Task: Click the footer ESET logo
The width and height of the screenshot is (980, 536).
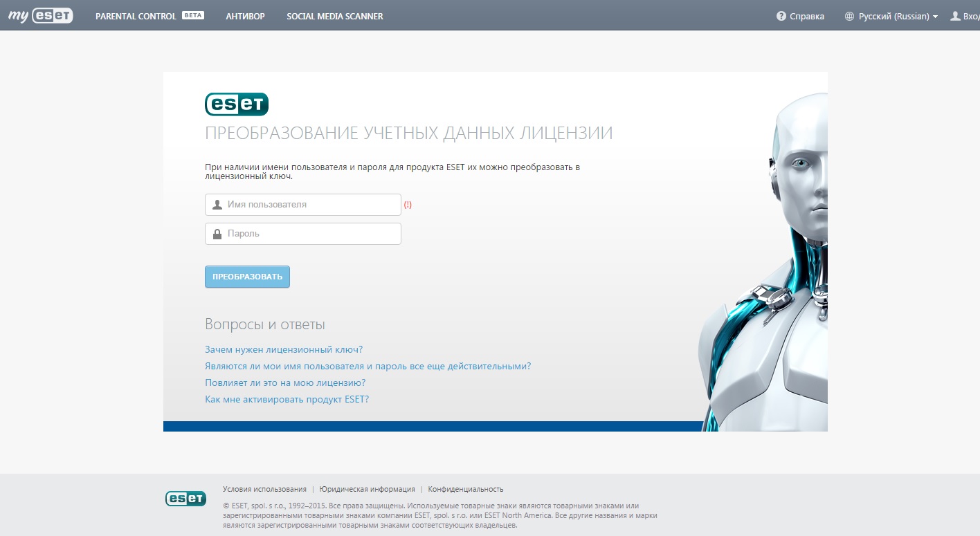Action: tap(185, 499)
